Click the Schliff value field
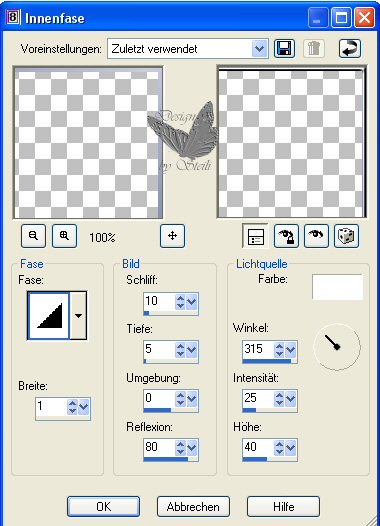The width and height of the screenshot is (380, 526). click(x=159, y=301)
